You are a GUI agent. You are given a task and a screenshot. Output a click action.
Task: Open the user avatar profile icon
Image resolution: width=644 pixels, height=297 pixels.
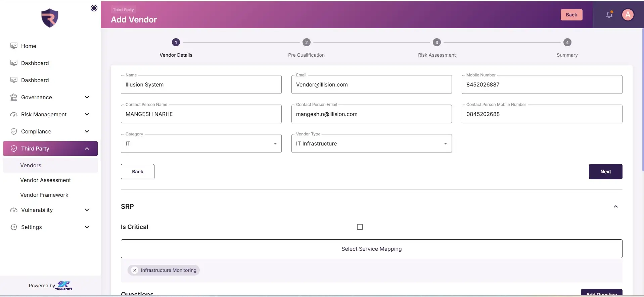[x=628, y=15]
